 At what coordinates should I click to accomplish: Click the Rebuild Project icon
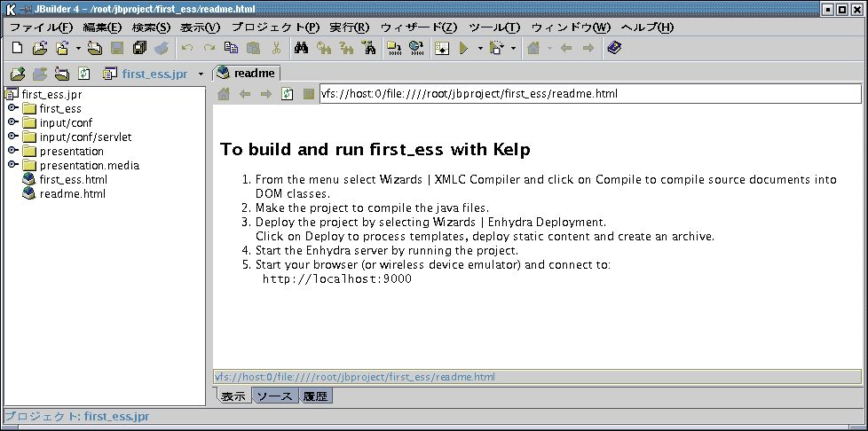[416, 49]
